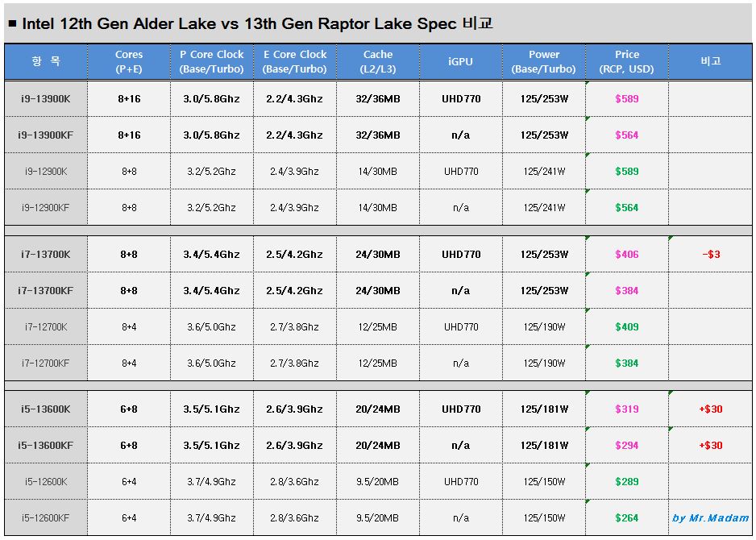This screenshot has width=756, height=540.
Task: Select the Cache (L2/L3) column header
Action: [x=378, y=62]
